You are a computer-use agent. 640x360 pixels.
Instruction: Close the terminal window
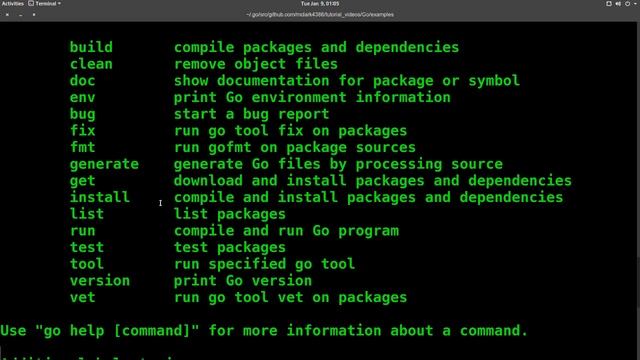[x=7, y=15]
